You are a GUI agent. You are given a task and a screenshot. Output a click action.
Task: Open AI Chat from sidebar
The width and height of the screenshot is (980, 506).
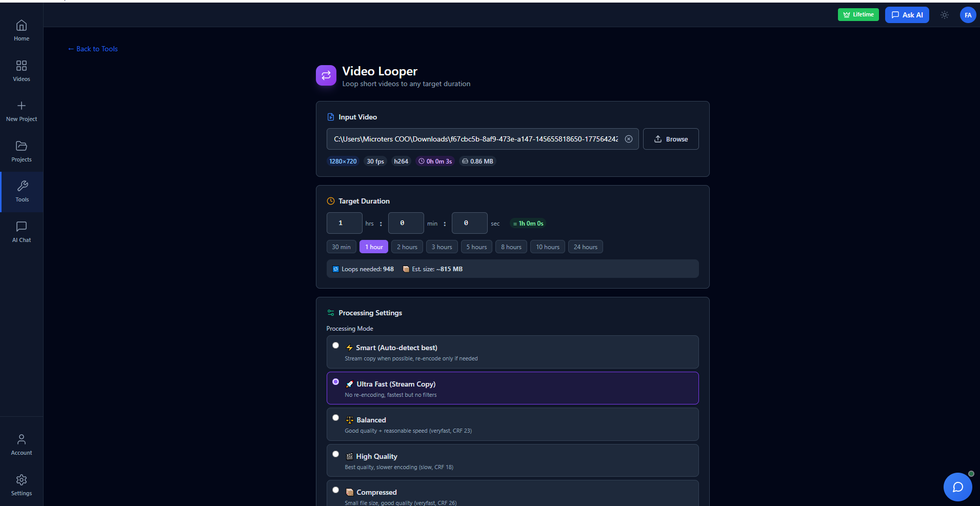22,227
